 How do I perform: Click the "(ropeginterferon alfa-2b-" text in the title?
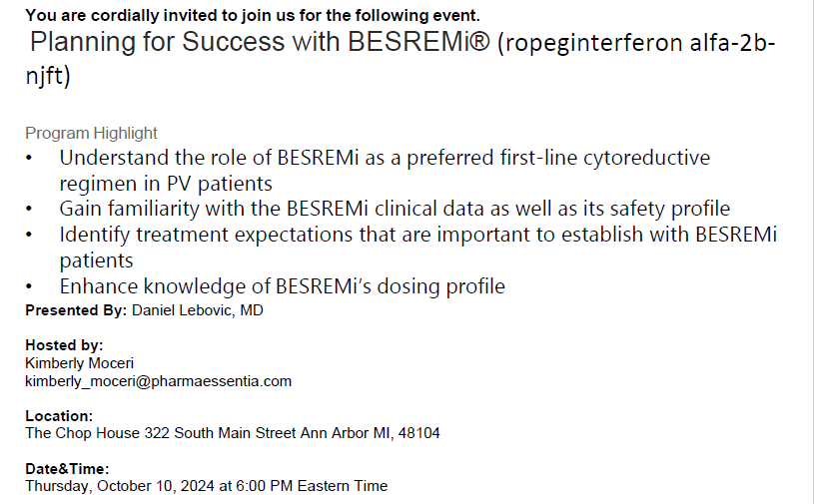pyautogui.click(x=635, y=45)
